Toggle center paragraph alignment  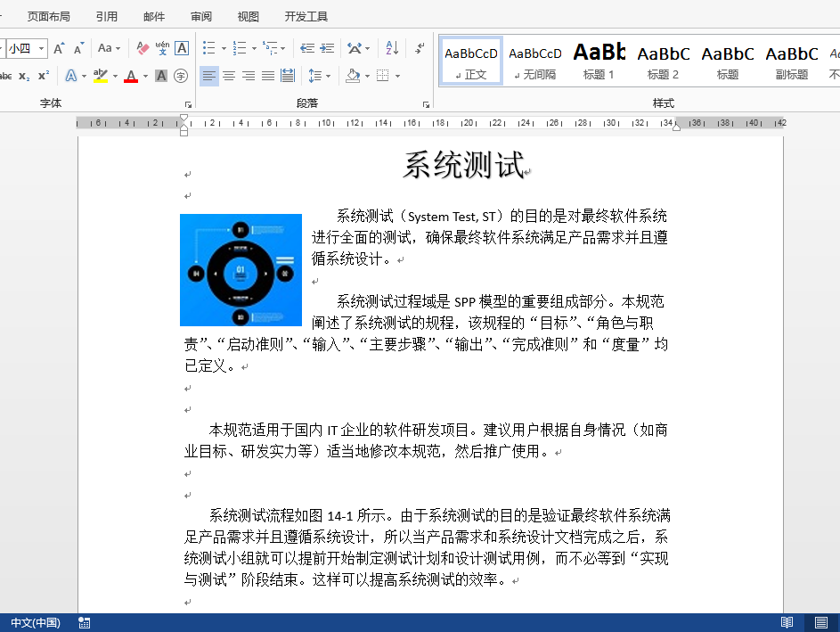click(229, 76)
